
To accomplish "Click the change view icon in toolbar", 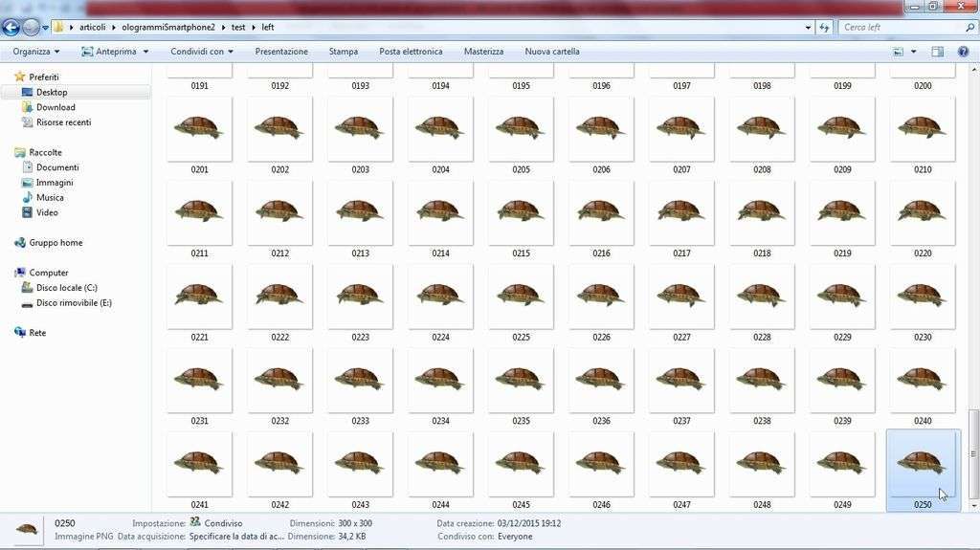I will click(x=898, y=52).
